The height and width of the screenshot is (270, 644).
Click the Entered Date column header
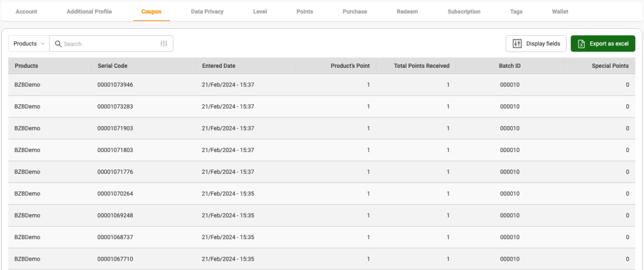pos(218,66)
